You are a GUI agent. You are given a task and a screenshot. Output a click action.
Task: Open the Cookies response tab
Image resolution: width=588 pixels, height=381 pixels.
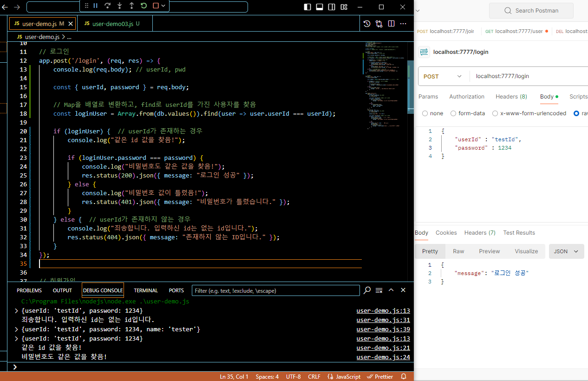click(446, 233)
